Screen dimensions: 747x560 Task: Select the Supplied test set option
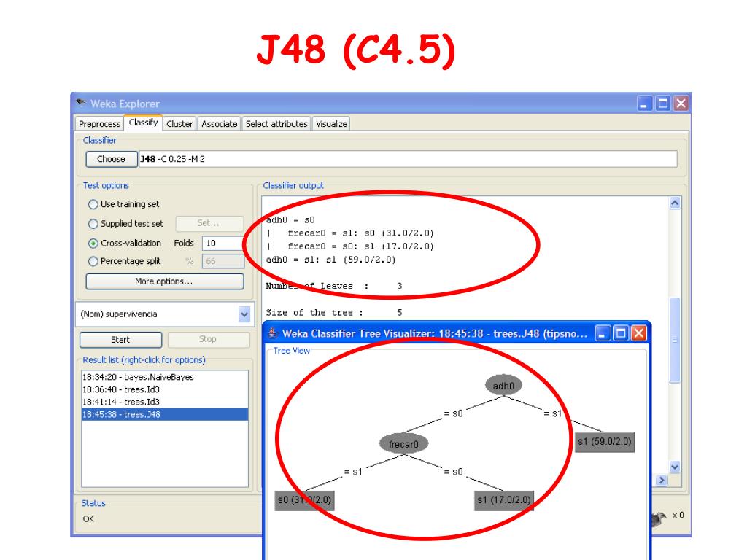coord(93,224)
